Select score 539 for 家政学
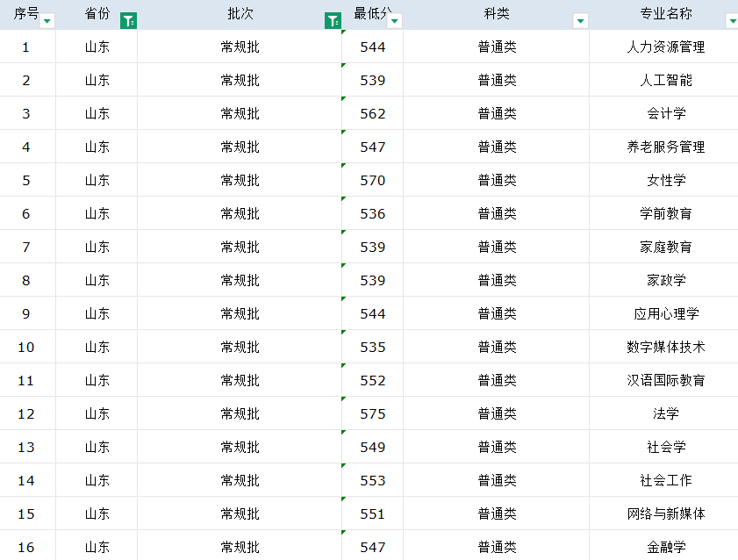The width and height of the screenshot is (738, 560). (x=372, y=281)
